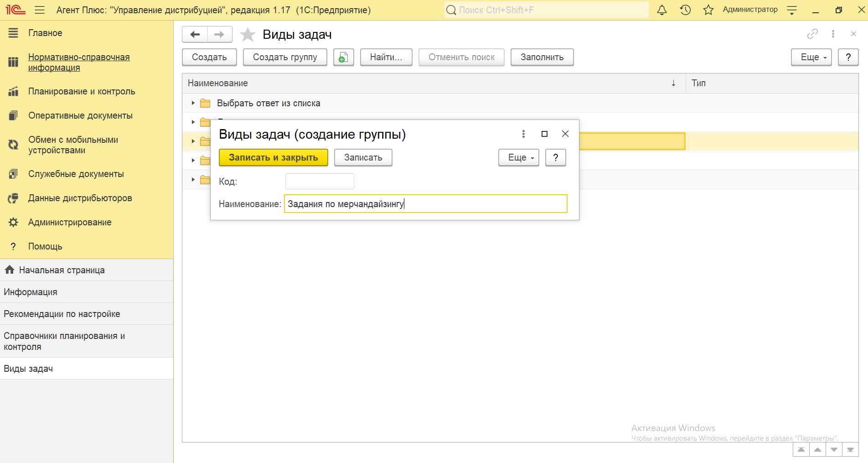Click the Оперативные документы icon
The width and height of the screenshot is (868, 463).
click(13, 115)
